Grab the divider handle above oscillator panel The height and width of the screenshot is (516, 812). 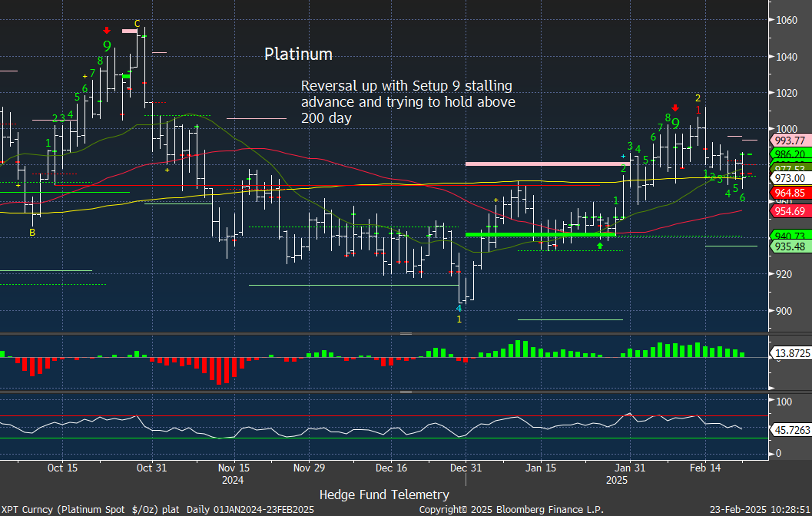(406, 392)
